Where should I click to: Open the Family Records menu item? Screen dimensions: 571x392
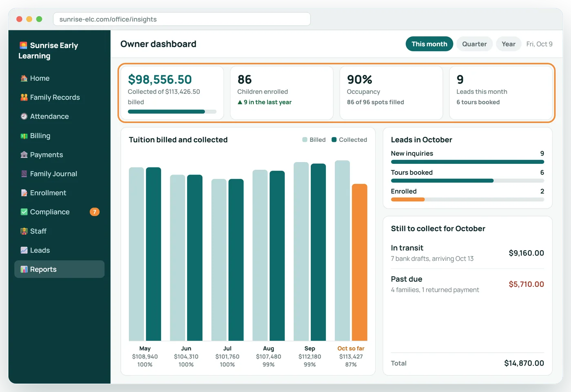pyautogui.click(x=60, y=97)
